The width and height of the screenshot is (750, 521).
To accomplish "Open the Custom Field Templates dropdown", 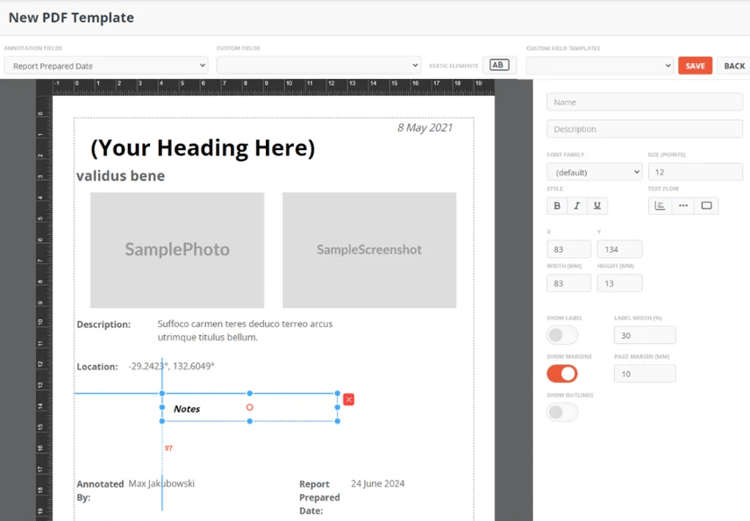I will click(x=600, y=66).
